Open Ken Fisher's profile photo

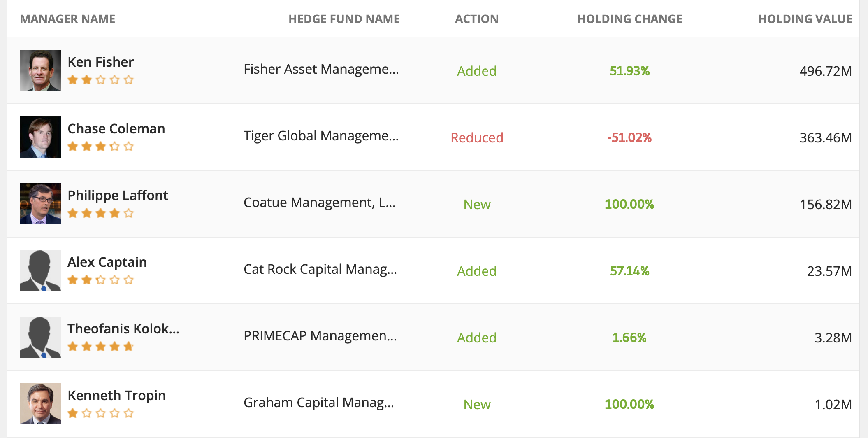point(40,70)
